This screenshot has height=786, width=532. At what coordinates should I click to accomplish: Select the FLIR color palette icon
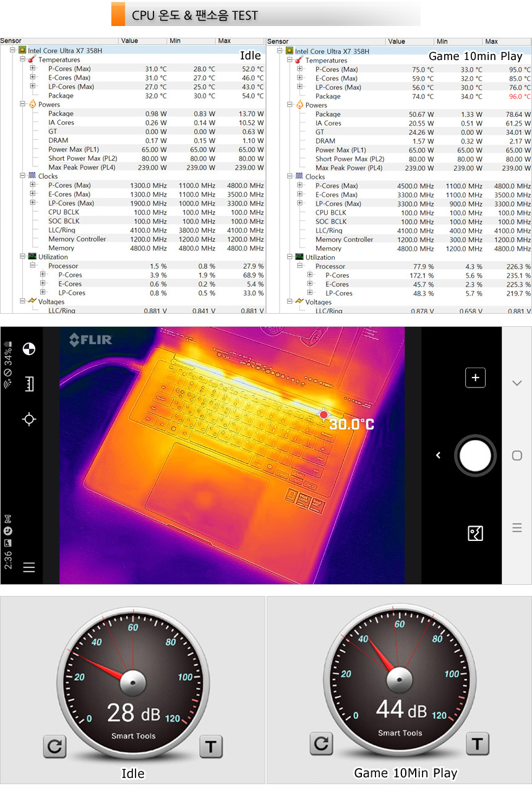coord(28,349)
